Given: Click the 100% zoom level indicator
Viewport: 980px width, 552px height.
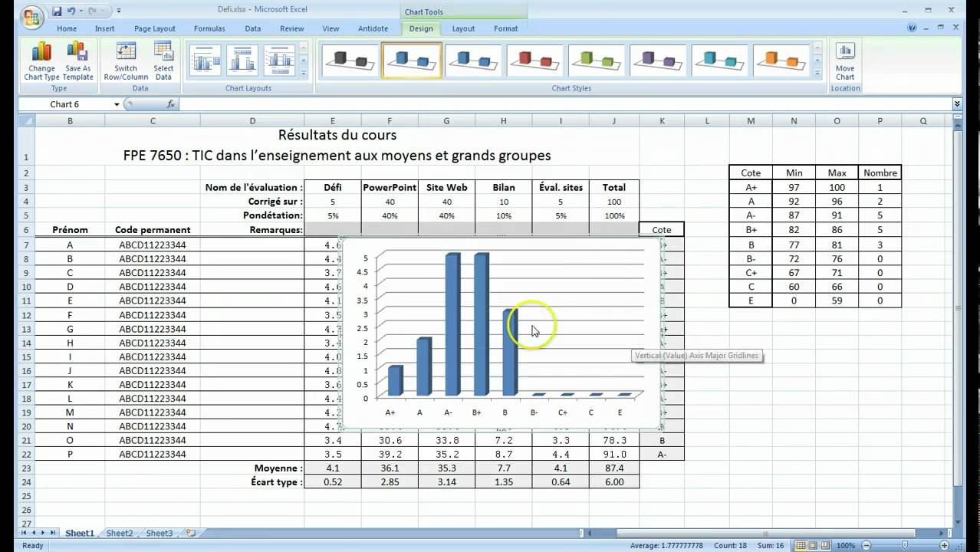Looking at the screenshot, I should [x=847, y=545].
